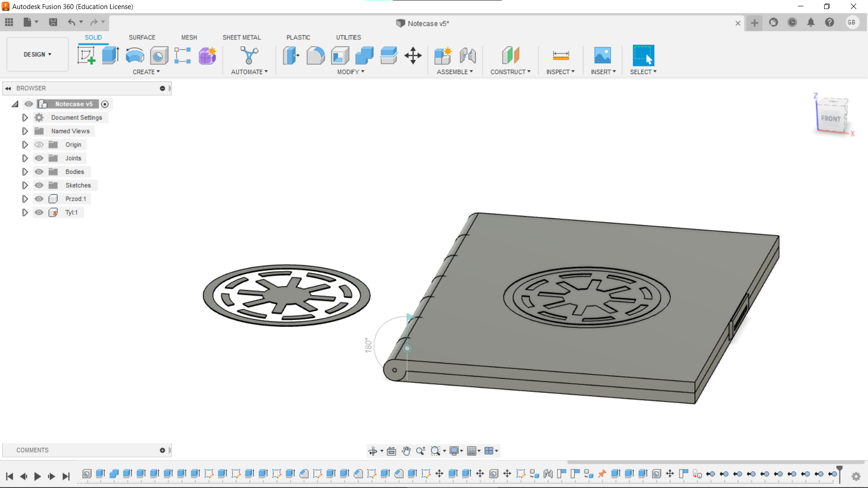The height and width of the screenshot is (488, 868).
Task: Click the Undo button
Action: 72,22
